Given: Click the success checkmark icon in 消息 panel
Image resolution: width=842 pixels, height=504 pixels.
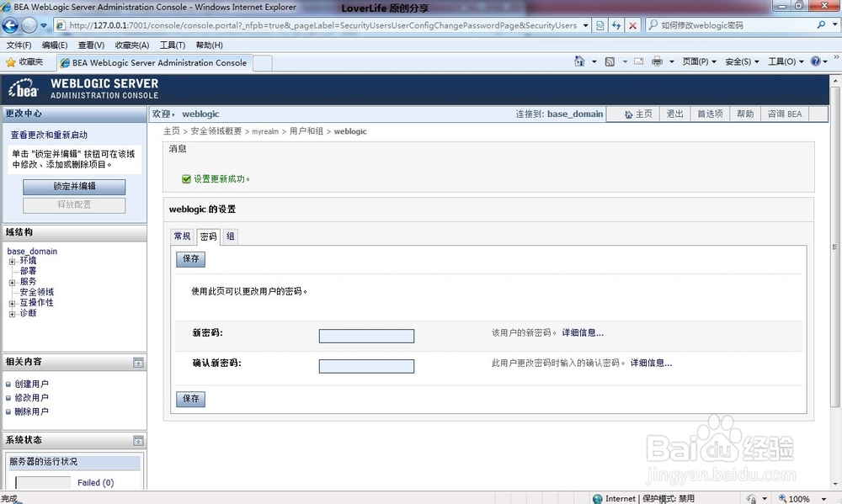Looking at the screenshot, I should coord(186,178).
